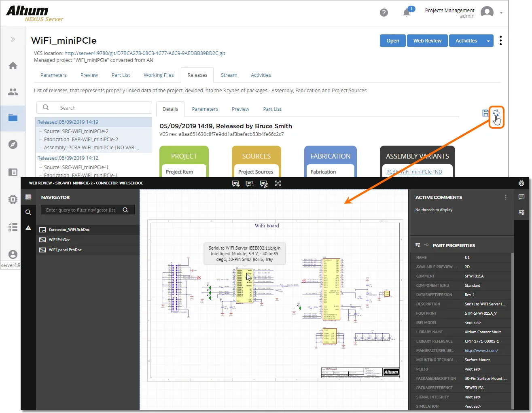Click the Activities button

point(466,41)
